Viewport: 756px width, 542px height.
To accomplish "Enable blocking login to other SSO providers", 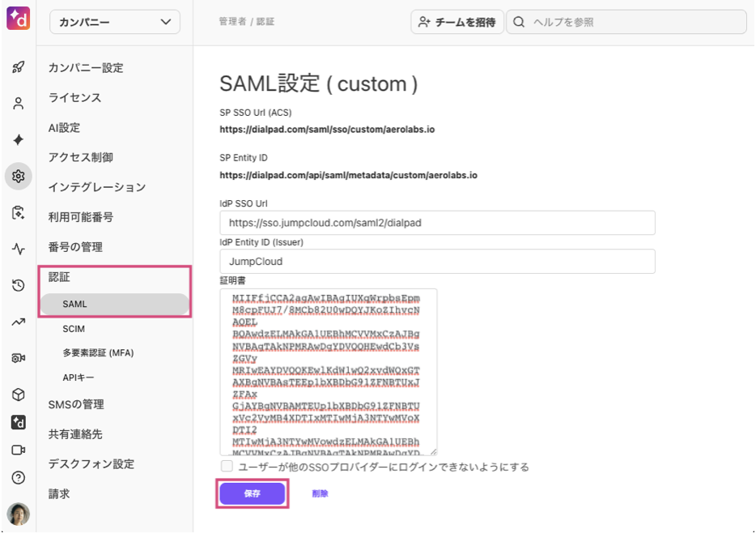I will (x=227, y=467).
